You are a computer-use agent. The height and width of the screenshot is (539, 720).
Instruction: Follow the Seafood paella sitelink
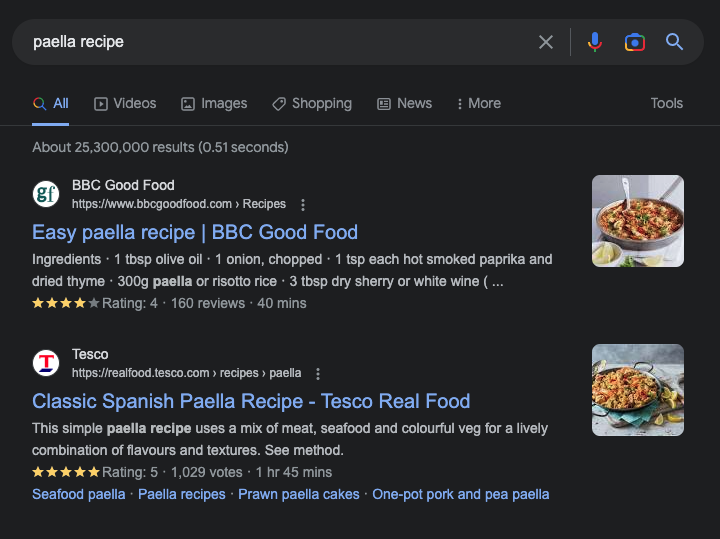pyautogui.click(x=79, y=494)
